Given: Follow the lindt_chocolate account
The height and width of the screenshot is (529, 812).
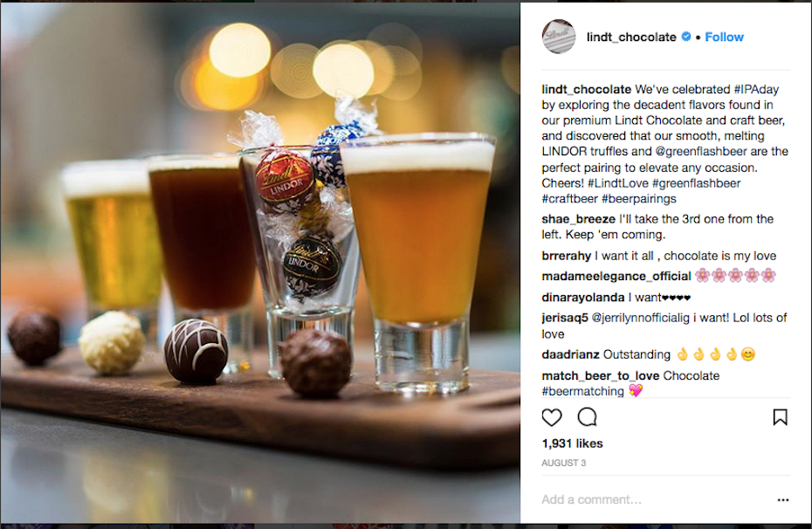Looking at the screenshot, I should [724, 37].
